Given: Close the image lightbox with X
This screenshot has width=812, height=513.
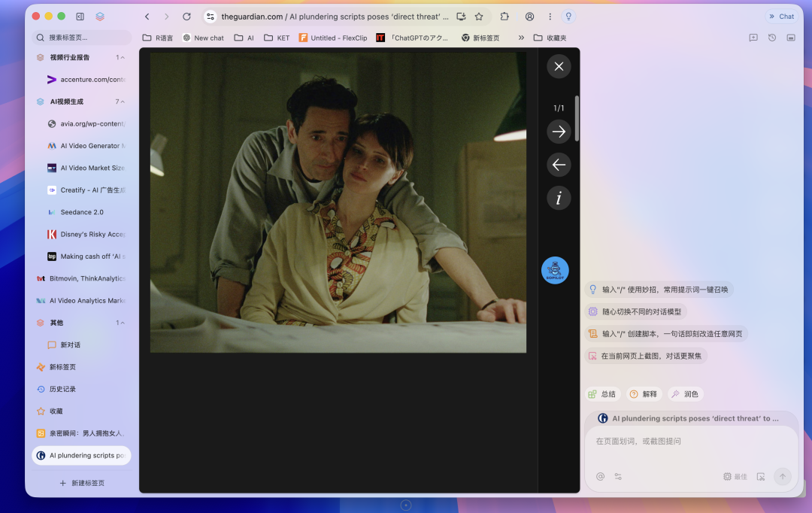Looking at the screenshot, I should point(559,66).
